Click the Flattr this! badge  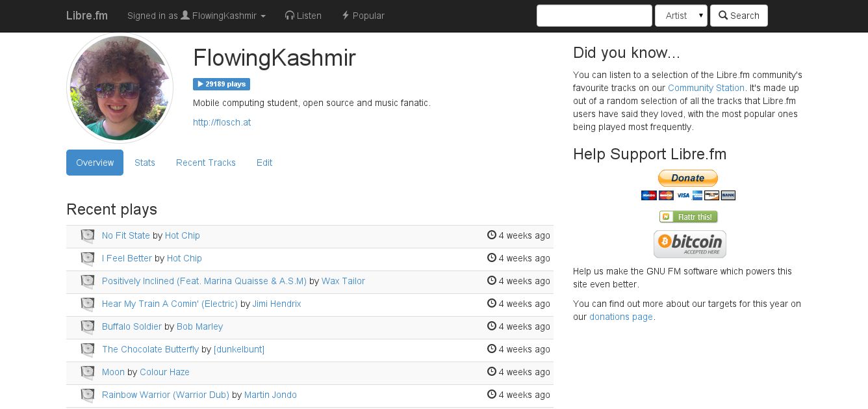(688, 217)
